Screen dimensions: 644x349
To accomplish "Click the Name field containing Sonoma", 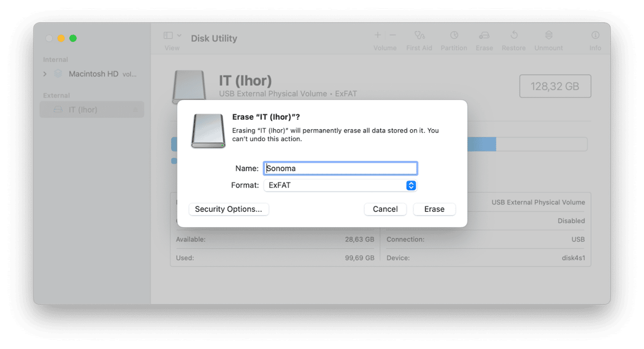I will 341,168.
